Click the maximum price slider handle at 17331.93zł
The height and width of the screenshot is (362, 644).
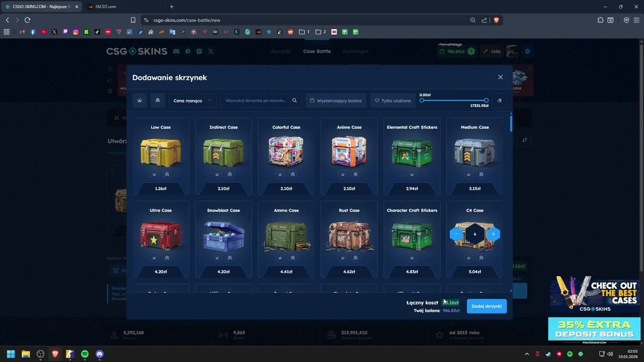pos(486,101)
